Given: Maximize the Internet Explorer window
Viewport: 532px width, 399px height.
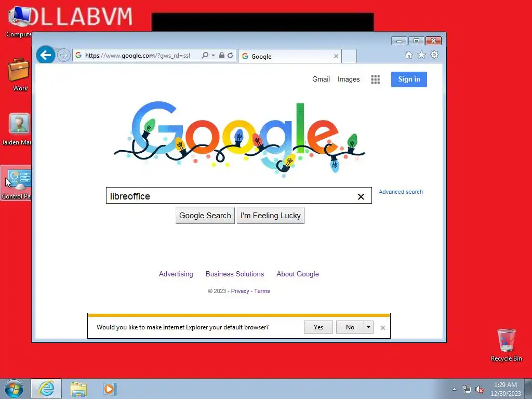Looking at the screenshot, I should 416,41.
